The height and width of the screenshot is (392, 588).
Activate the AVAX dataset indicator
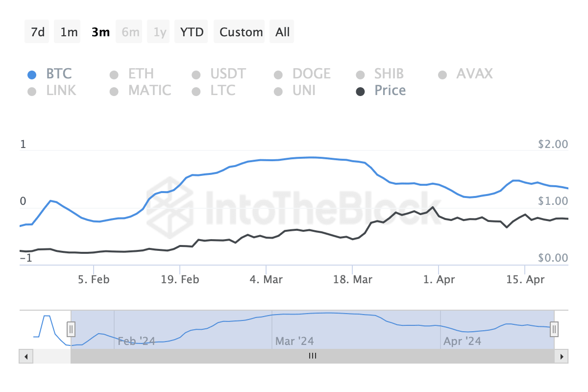coord(442,73)
